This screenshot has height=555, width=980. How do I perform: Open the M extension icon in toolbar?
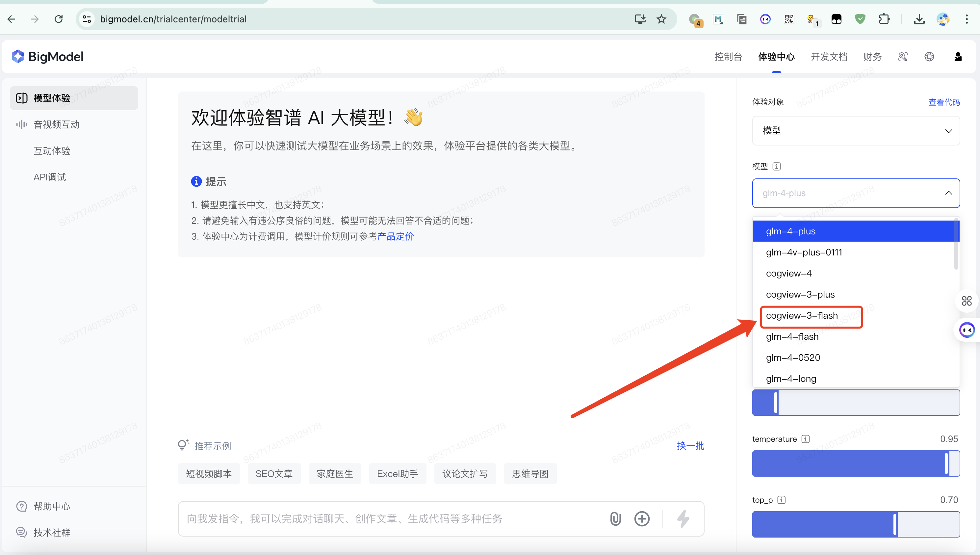718,19
